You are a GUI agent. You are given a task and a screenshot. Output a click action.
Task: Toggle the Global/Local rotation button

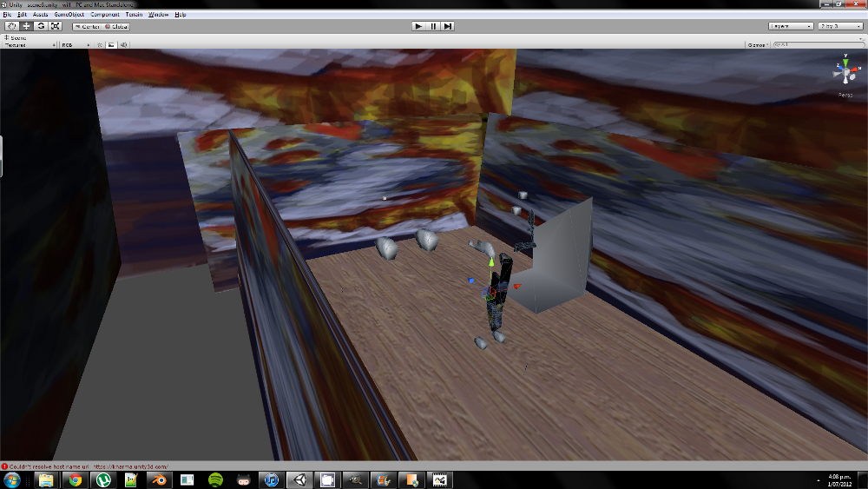pyautogui.click(x=116, y=26)
